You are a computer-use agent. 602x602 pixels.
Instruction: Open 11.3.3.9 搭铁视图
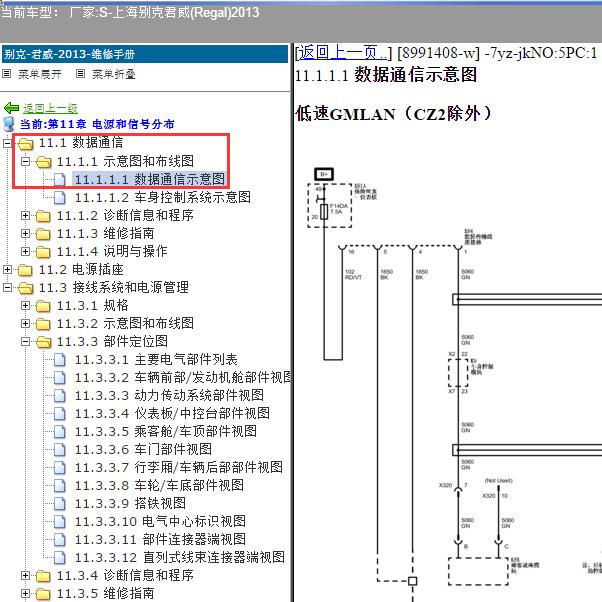pos(130,504)
